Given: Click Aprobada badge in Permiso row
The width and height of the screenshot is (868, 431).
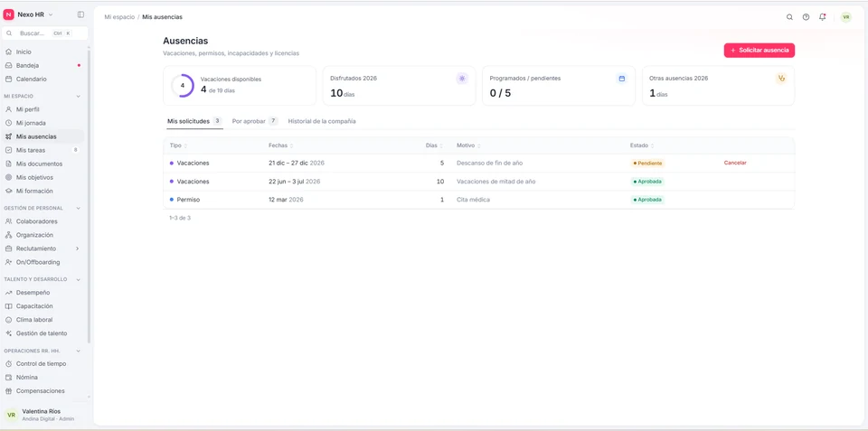Looking at the screenshot, I should click(647, 200).
